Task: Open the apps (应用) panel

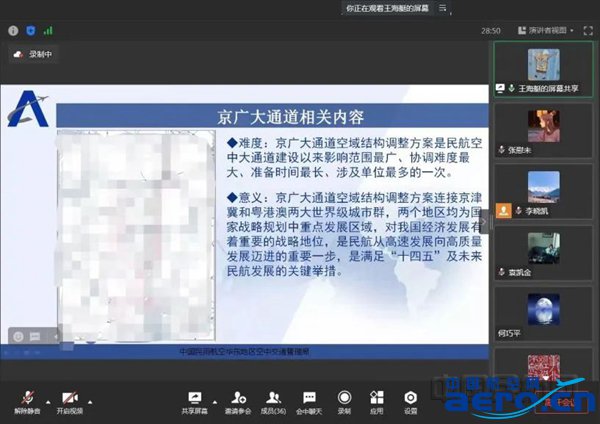Action: [x=376, y=397]
